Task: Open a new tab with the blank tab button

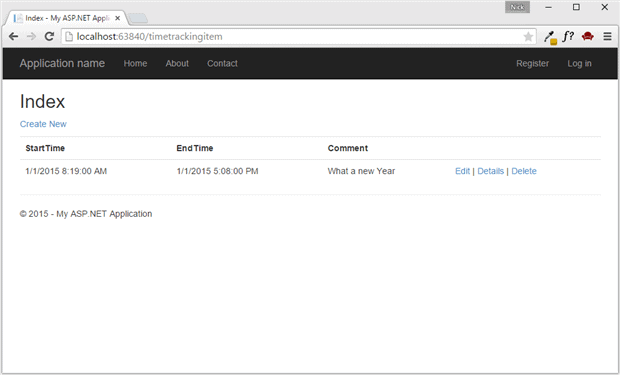Action: (138, 18)
